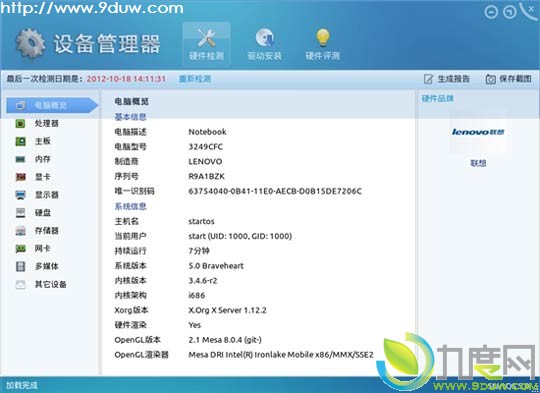The height and width of the screenshot is (393, 540).
Task: Minimize the device manager window
Action: tap(491, 12)
